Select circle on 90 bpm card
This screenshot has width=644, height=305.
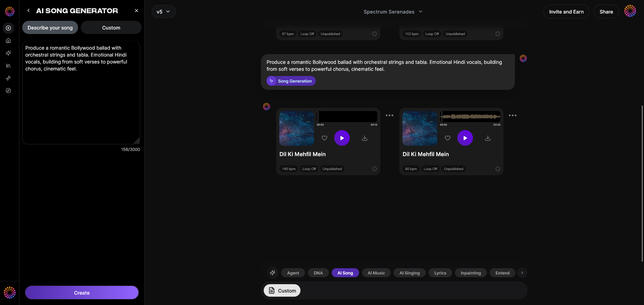click(498, 169)
